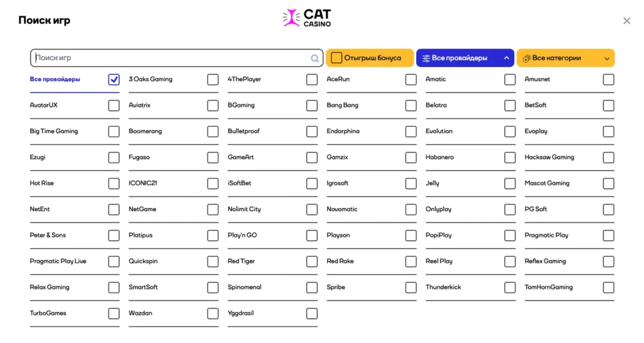Click the magnifier search icon
The height and width of the screenshot is (343, 644).
(314, 58)
